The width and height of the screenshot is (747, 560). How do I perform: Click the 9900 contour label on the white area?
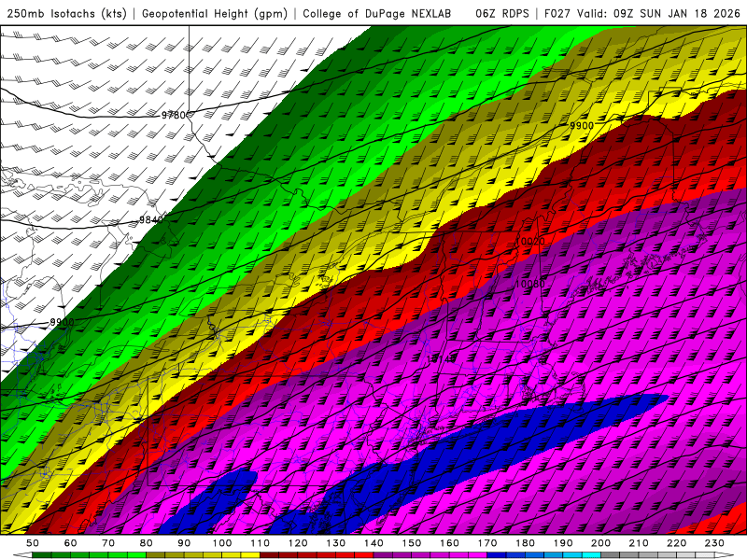click(x=62, y=322)
